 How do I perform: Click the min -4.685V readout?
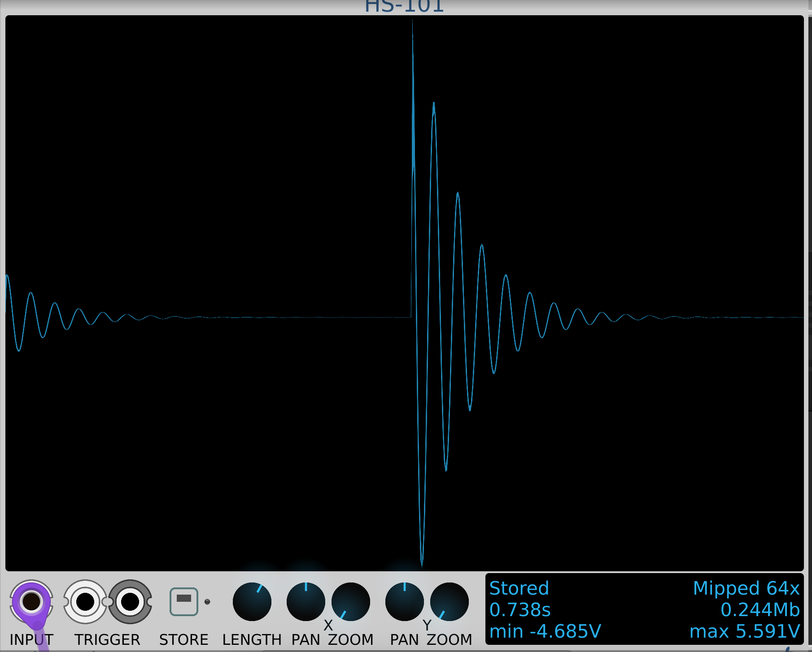545,631
